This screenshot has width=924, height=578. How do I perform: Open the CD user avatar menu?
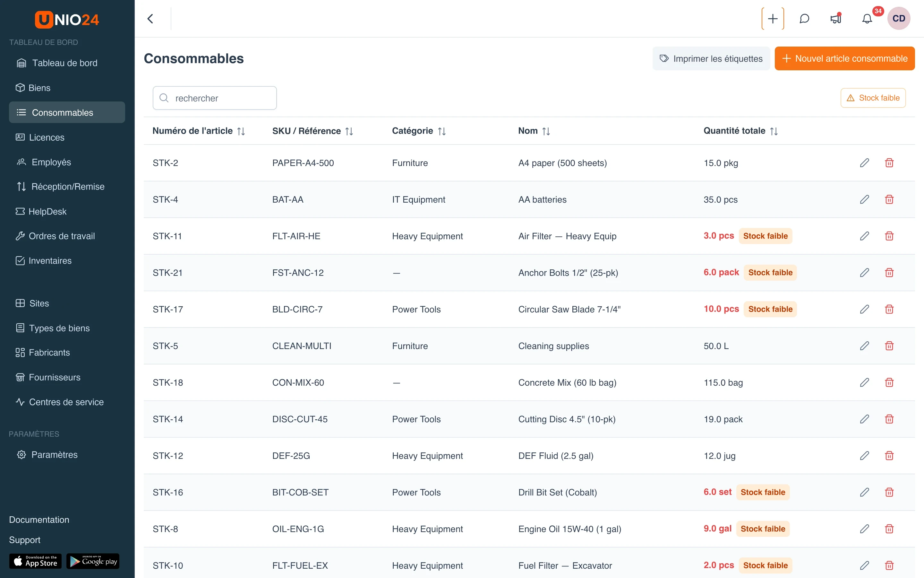pyautogui.click(x=898, y=18)
